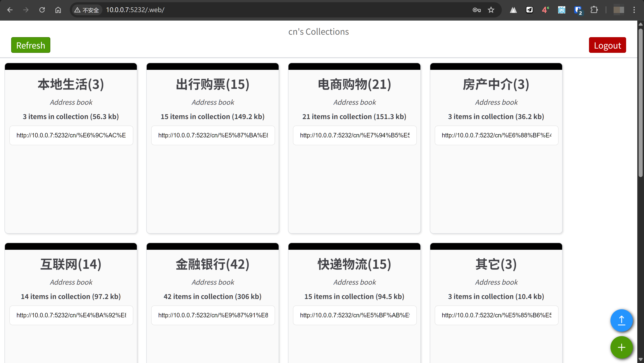The width and height of the screenshot is (644, 363).
Task: Bookmark this page with the star icon
Action: 491,10
